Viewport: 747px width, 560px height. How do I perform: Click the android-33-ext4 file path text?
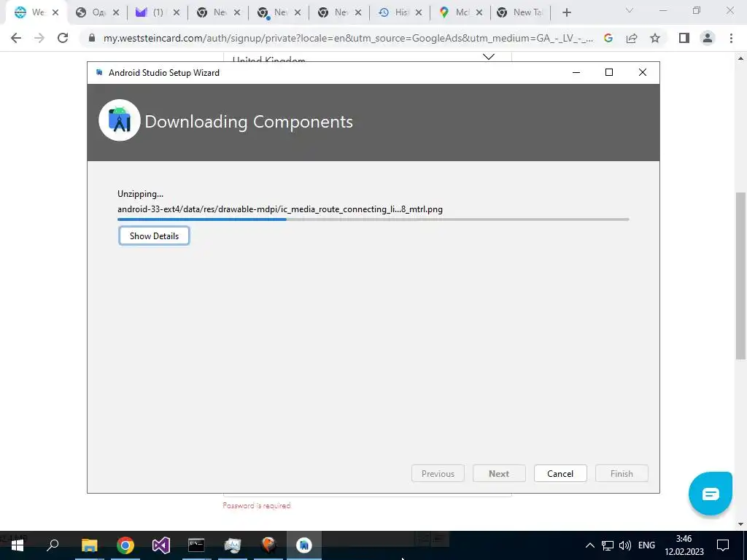pyautogui.click(x=280, y=209)
